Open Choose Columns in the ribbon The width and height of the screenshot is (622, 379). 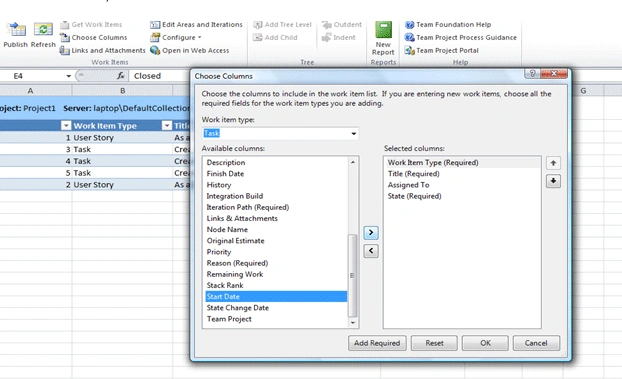pyautogui.click(x=94, y=38)
